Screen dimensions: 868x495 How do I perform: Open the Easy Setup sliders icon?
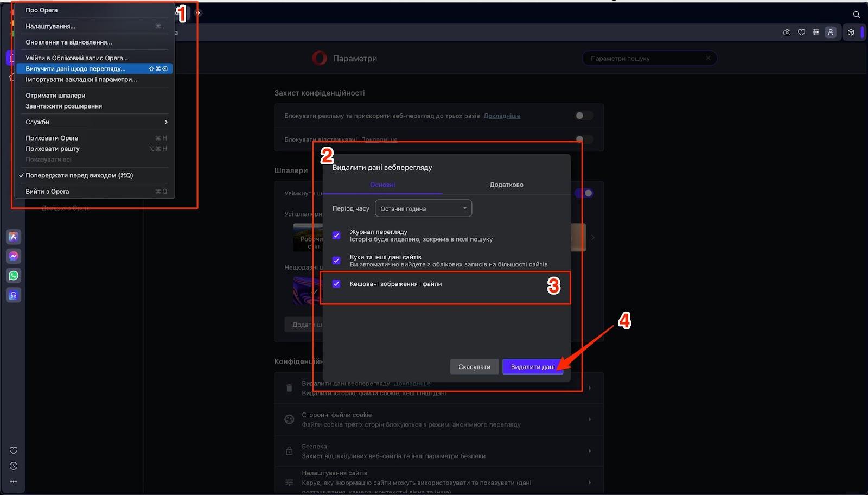click(816, 33)
